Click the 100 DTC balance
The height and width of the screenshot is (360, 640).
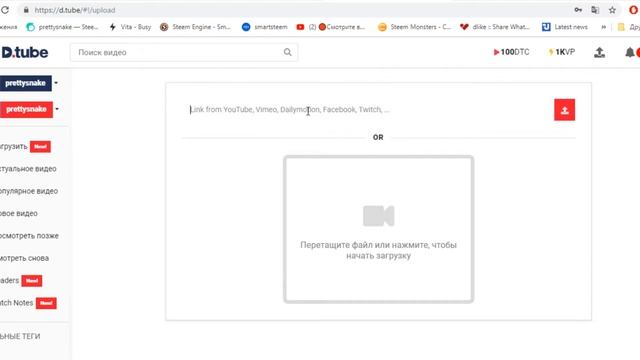pyautogui.click(x=511, y=52)
